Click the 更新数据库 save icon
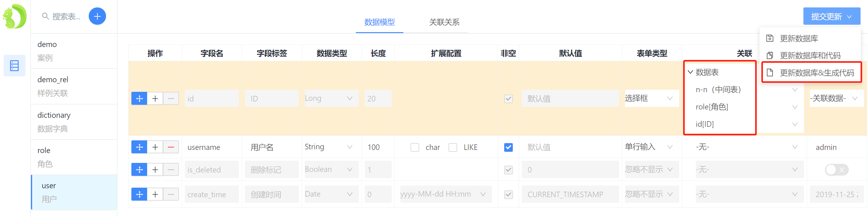Image resolution: width=868 pixels, height=217 pixels. click(x=770, y=38)
